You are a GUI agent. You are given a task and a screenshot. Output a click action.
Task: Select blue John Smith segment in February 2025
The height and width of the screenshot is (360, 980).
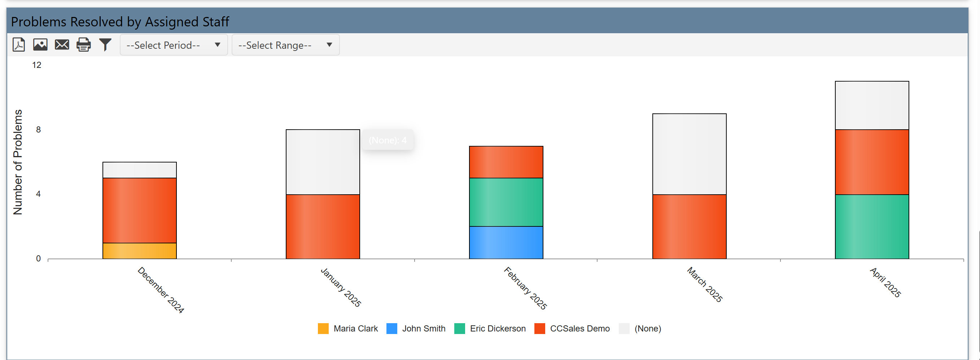pyautogui.click(x=506, y=242)
